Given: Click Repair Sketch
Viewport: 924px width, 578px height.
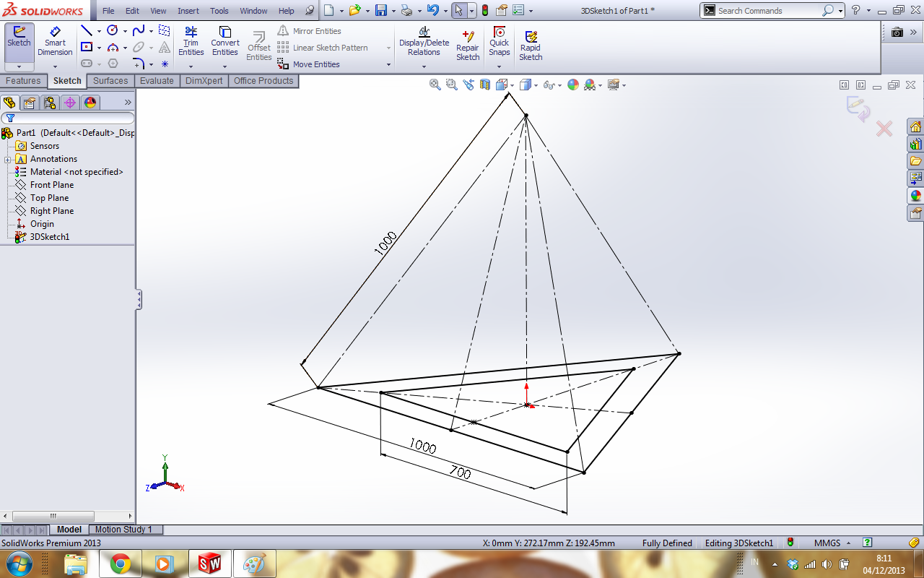Looking at the screenshot, I should (468, 45).
